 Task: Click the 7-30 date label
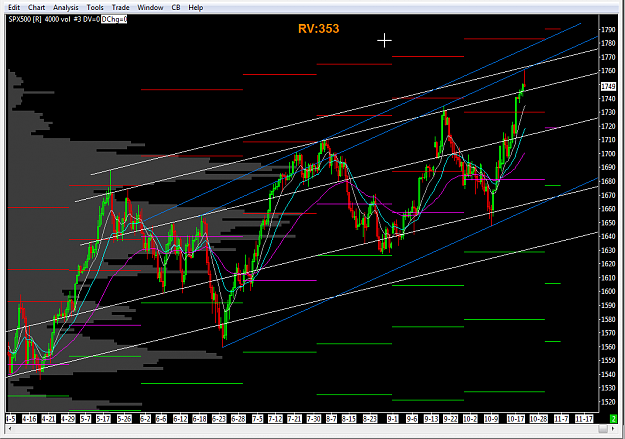313,419
